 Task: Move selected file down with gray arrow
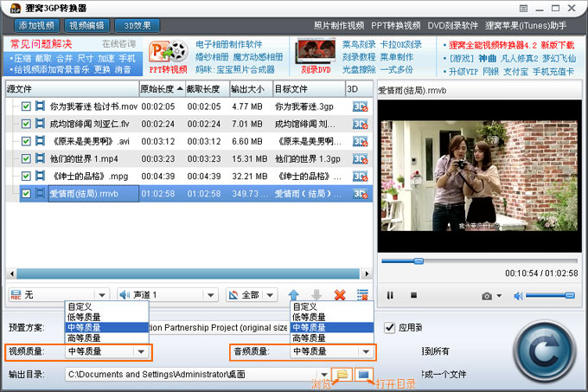[316, 295]
